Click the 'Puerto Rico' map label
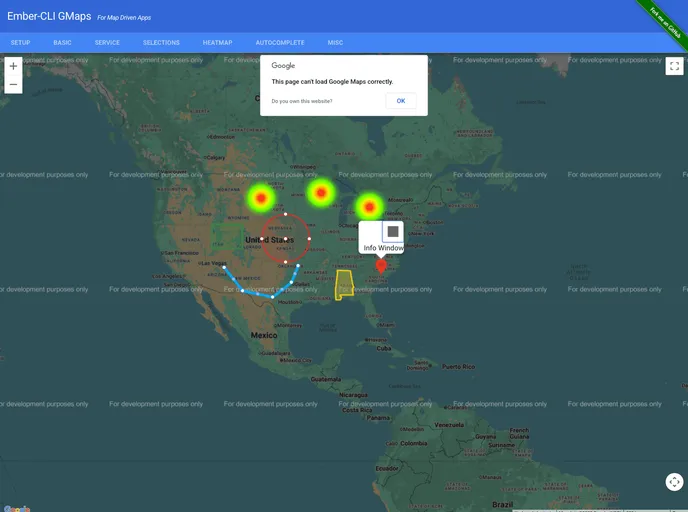688x512 pixels. 459,367
